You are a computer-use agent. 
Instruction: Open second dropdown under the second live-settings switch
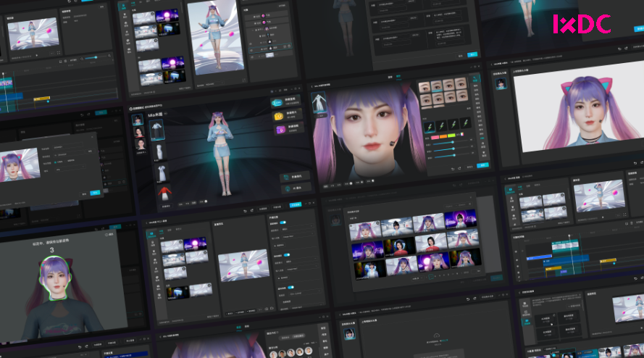[301, 268]
